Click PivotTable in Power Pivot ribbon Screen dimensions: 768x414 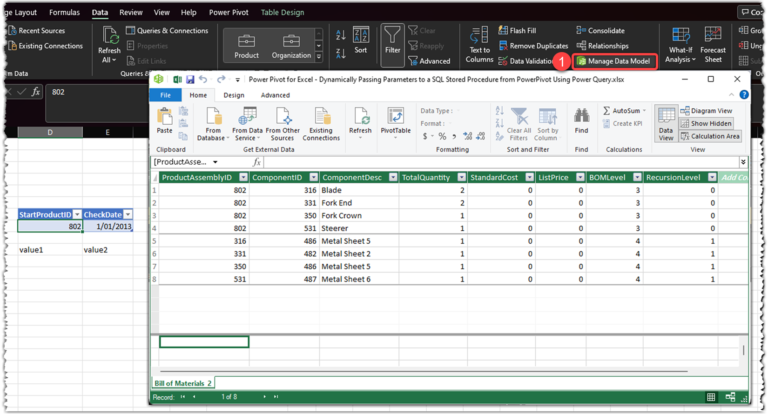pyautogui.click(x=395, y=123)
